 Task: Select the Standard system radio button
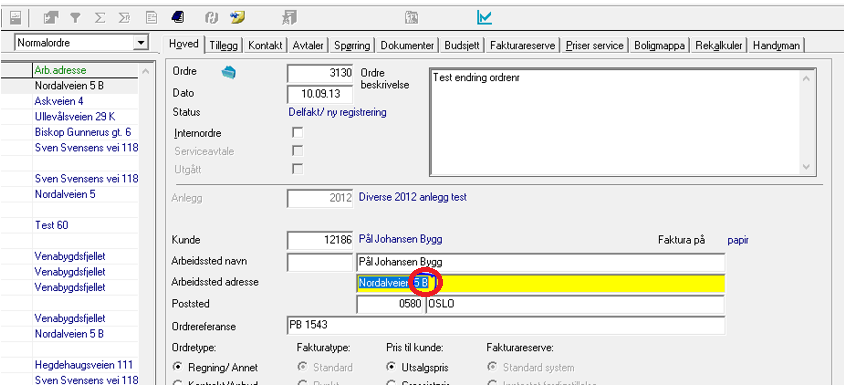(x=491, y=368)
